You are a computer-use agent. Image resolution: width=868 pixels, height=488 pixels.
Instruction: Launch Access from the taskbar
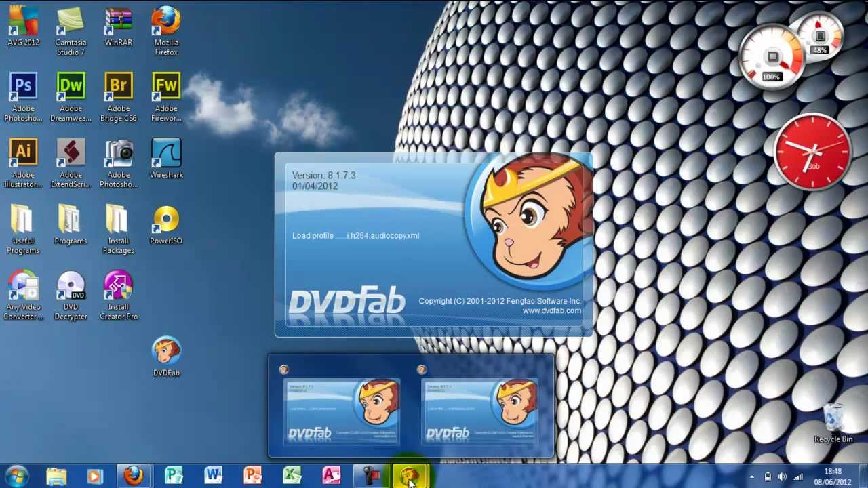click(x=331, y=476)
